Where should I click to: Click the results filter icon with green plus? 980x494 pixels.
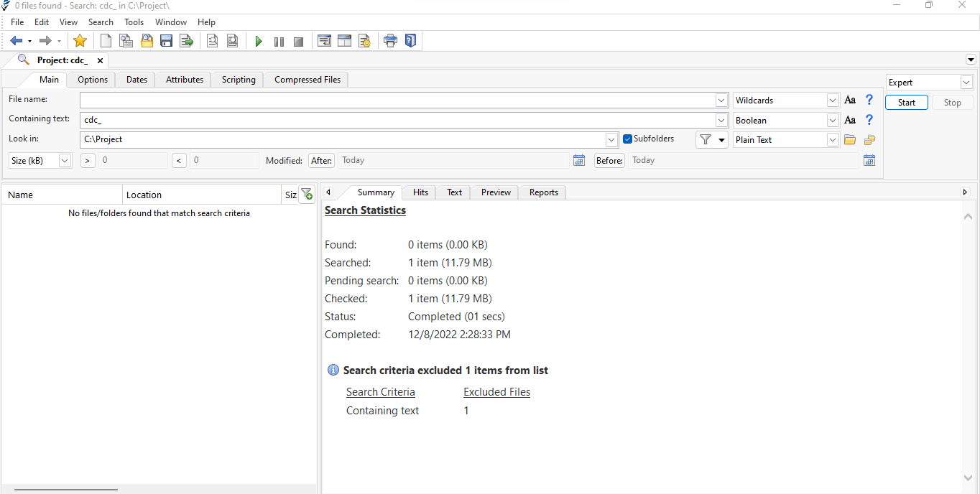(307, 194)
